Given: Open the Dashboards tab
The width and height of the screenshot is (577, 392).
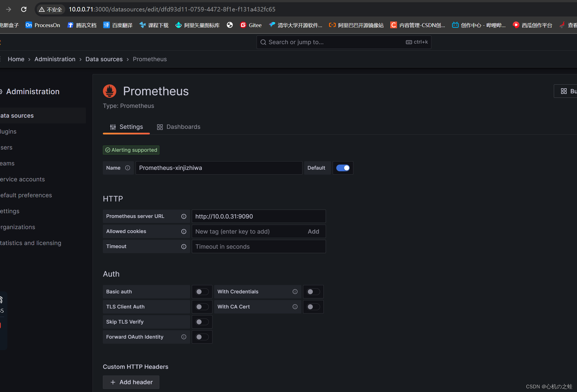Looking at the screenshot, I should (179, 127).
